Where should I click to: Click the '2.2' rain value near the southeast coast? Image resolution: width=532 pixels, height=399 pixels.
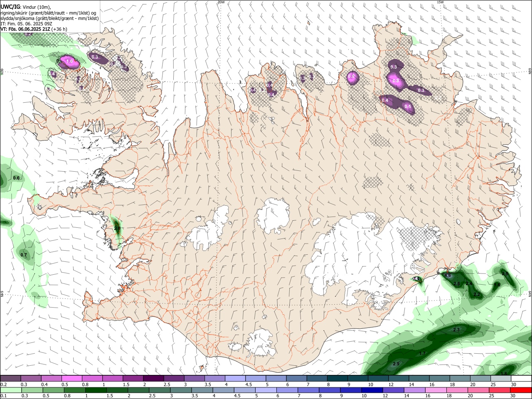coord(477,294)
